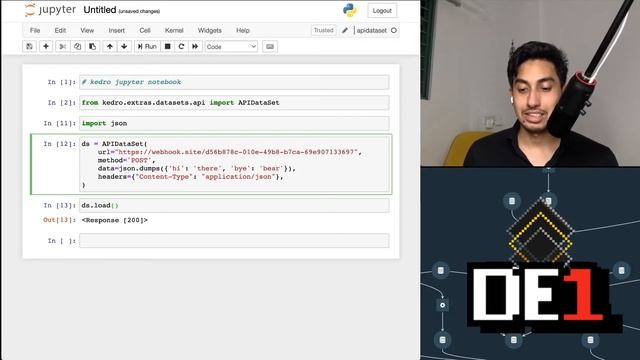
Task: Click the ds.load() cell
Action: click(234, 205)
